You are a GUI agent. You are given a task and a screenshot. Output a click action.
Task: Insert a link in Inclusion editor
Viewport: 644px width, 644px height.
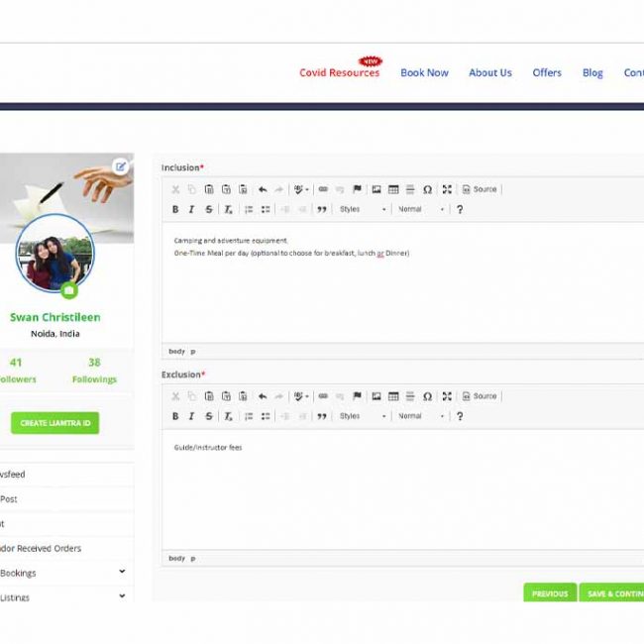(323, 189)
